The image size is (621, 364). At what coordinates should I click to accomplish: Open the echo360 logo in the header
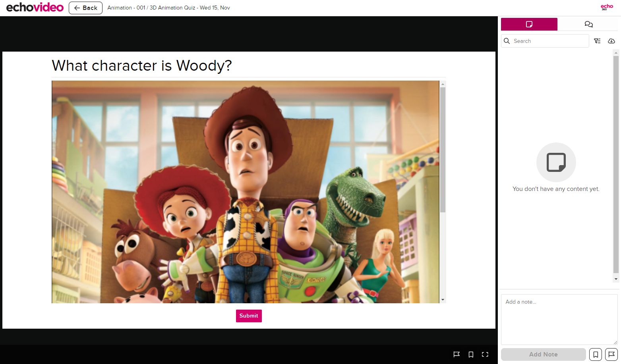[x=607, y=7]
